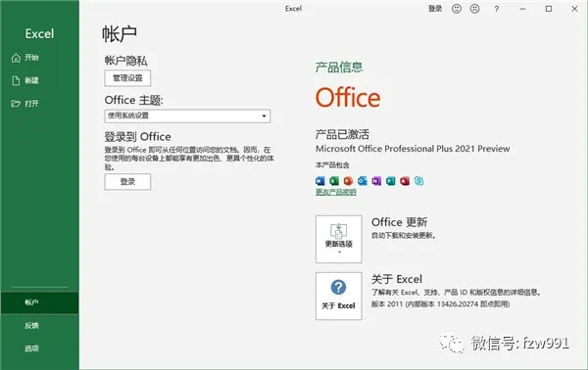588x370 pixels.
Task: Click the 产品已激活 status text
Action: (342, 134)
